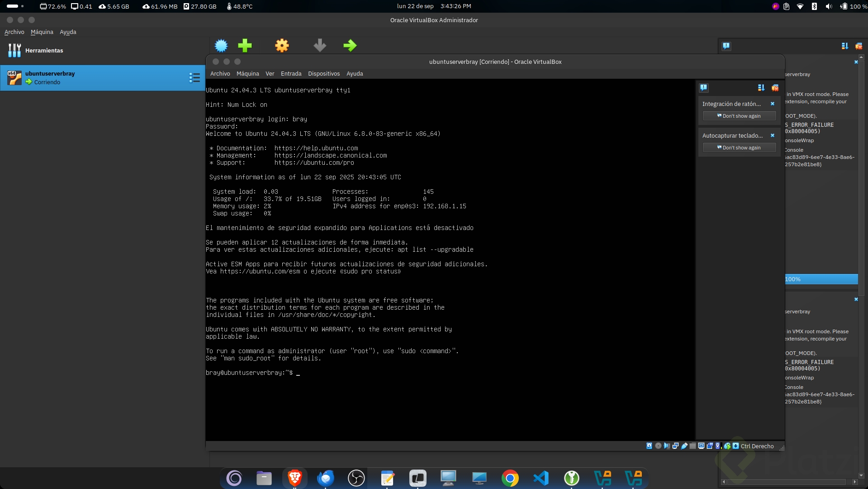Open Google Chrome from the dock
The height and width of the screenshot is (489, 868).
point(510,478)
